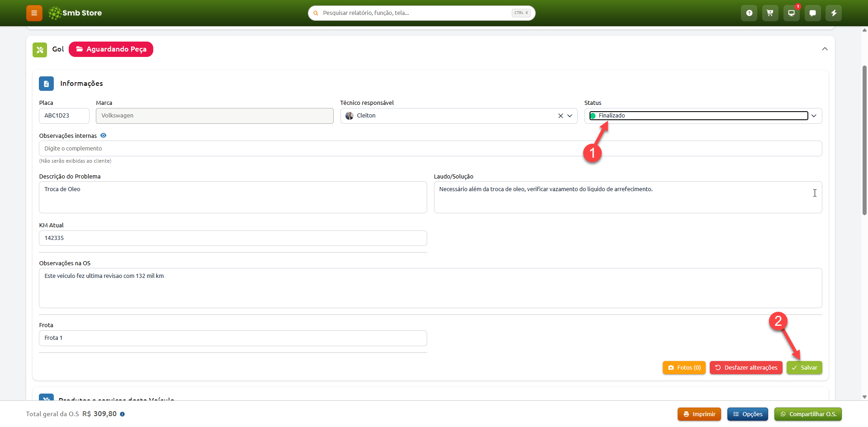Click the KM Atual field 142335
The width and height of the screenshot is (868, 427).
click(233, 238)
